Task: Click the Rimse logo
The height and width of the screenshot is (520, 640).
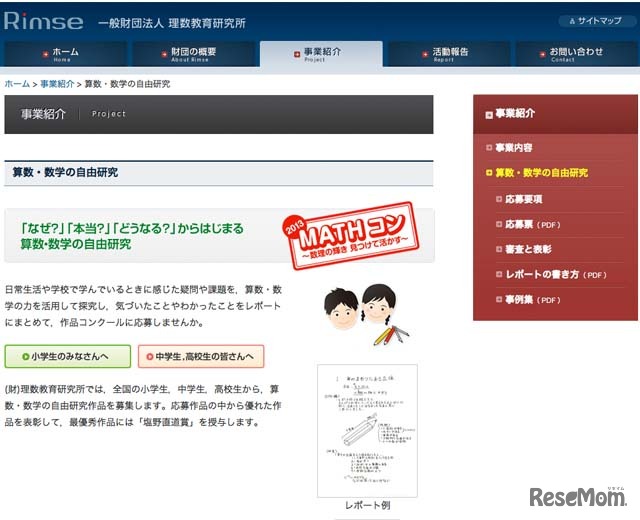Action: point(44,21)
